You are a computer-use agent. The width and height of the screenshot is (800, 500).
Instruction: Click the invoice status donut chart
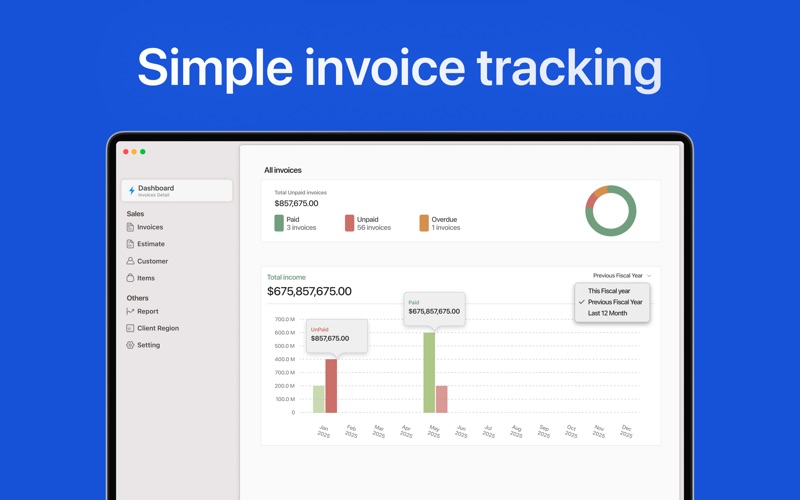pos(611,210)
